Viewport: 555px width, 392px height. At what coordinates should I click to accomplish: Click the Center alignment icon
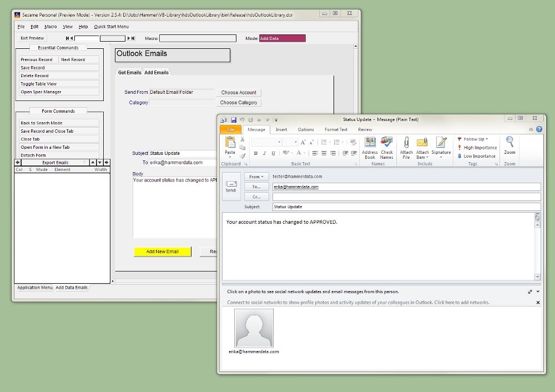pos(324,153)
